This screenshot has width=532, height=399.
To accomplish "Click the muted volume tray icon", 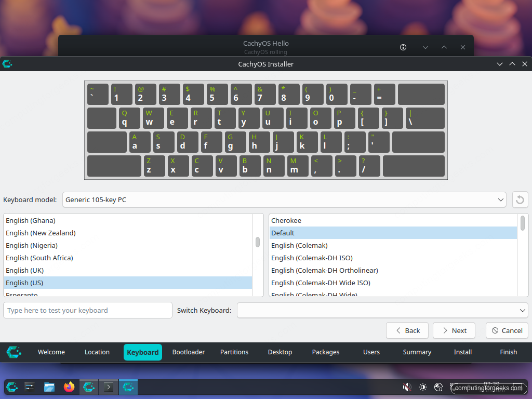I will point(407,387).
